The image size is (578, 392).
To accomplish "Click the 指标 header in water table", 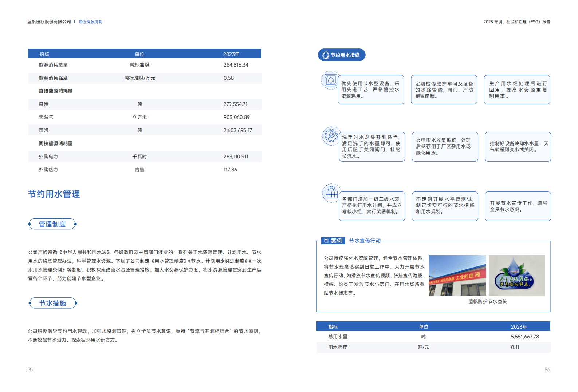I will (333, 327).
